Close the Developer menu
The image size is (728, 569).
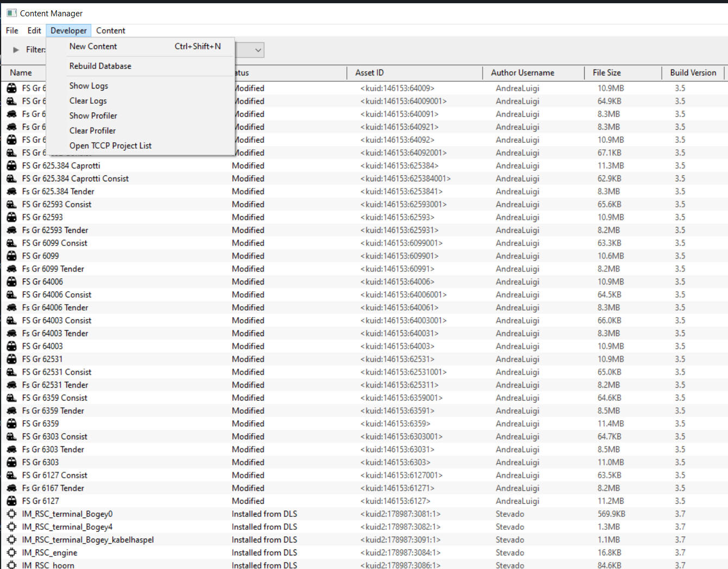68,31
